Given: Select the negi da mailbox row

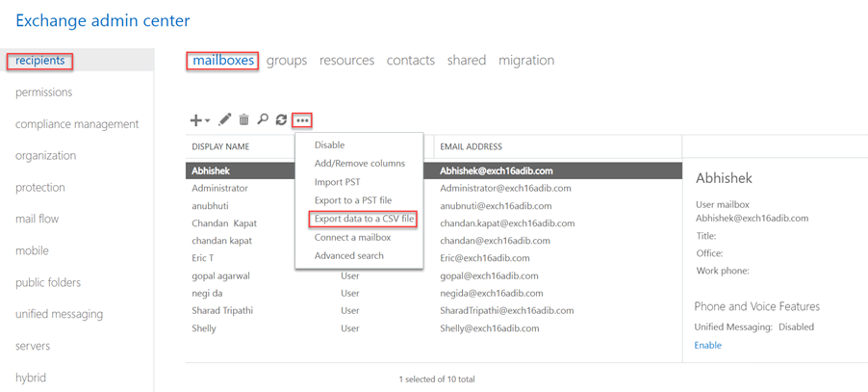Looking at the screenshot, I should 433,293.
